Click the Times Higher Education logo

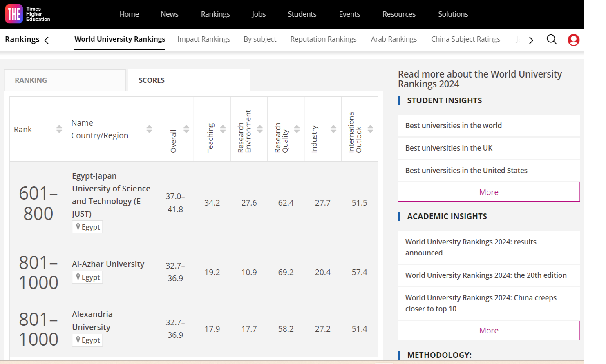27,14
